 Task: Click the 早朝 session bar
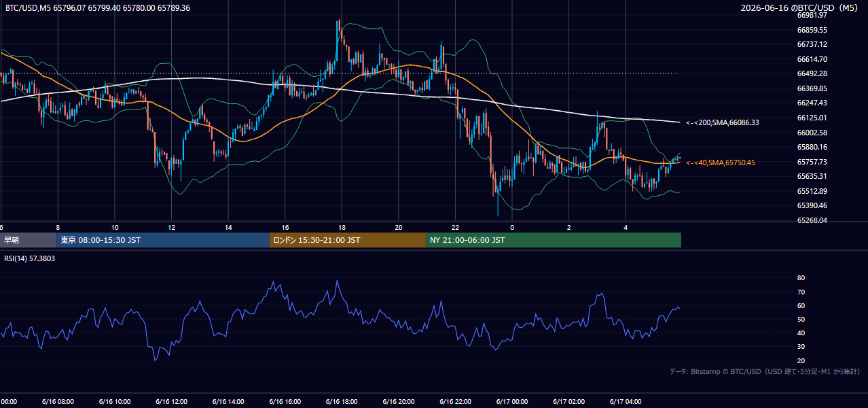click(x=28, y=240)
